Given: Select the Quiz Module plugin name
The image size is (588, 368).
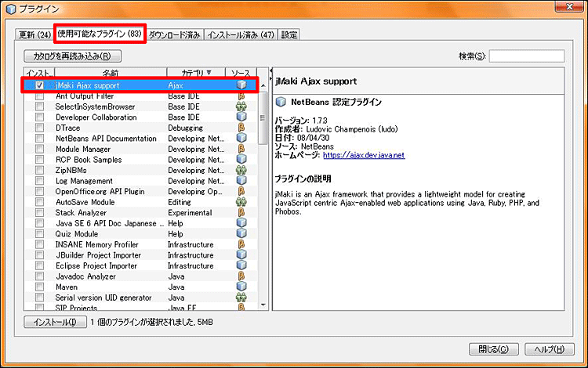Looking at the screenshot, I should (x=77, y=234).
